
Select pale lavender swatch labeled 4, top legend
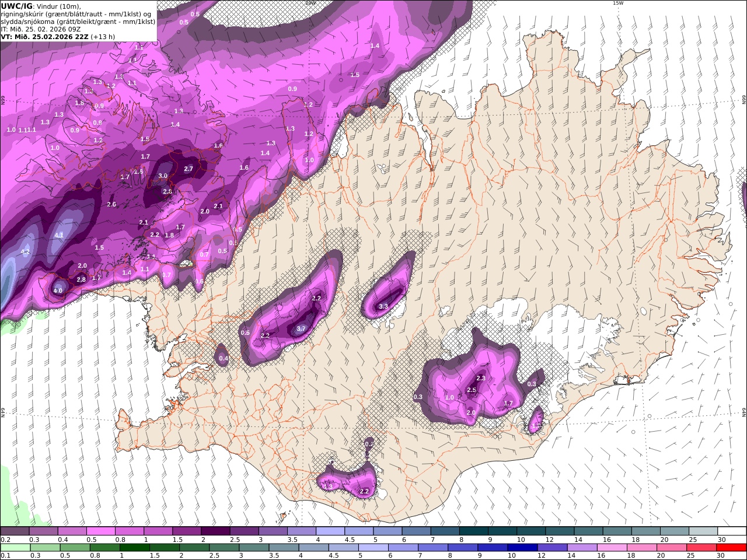click(330, 531)
